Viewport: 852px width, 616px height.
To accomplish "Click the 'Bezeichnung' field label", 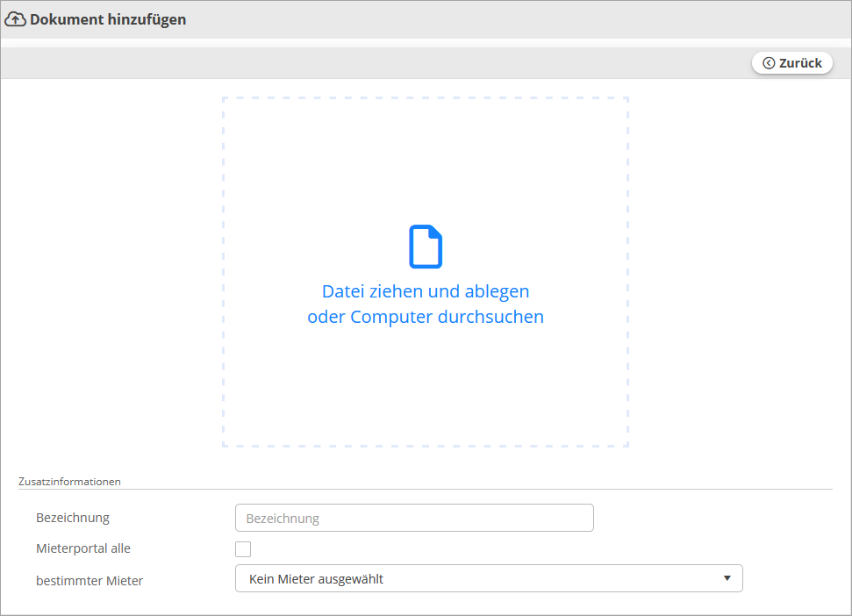I will [73, 518].
